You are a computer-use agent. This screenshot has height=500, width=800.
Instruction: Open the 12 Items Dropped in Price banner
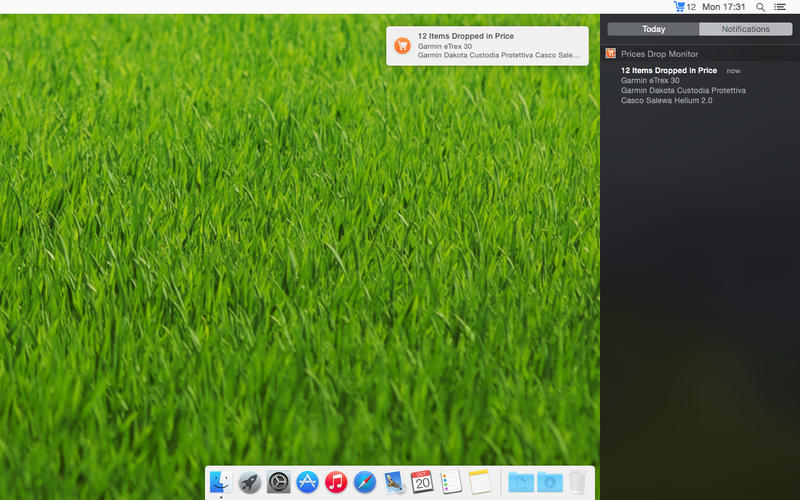(487, 46)
